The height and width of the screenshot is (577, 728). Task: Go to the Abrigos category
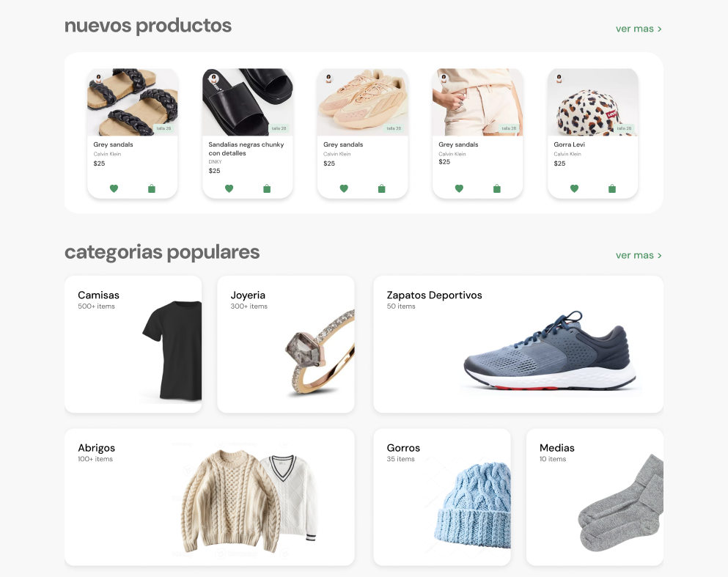click(209, 496)
